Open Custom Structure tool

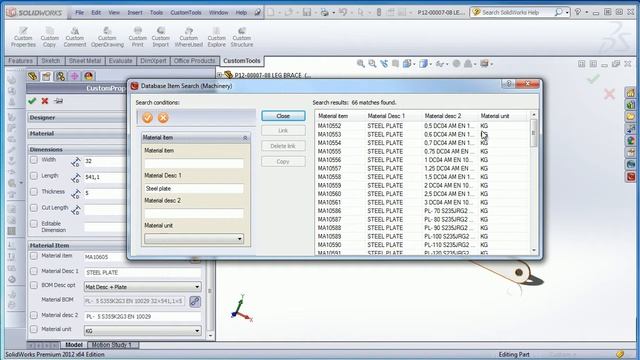pos(242,37)
